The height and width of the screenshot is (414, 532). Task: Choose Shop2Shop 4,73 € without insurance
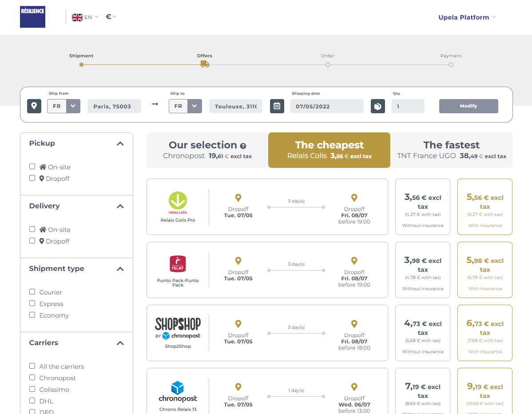pyautogui.click(x=423, y=333)
